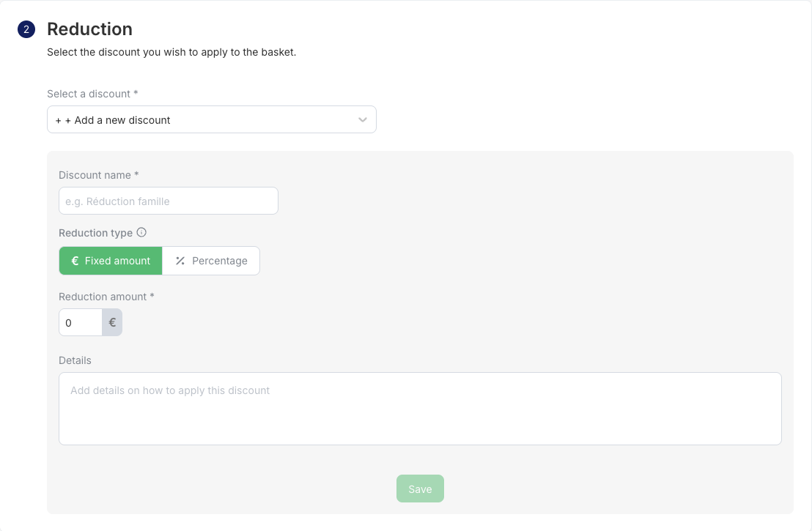Viewport: 812px width, 531px height.
Task: Click into the Reduction amount field
Action: pos(81,322)
